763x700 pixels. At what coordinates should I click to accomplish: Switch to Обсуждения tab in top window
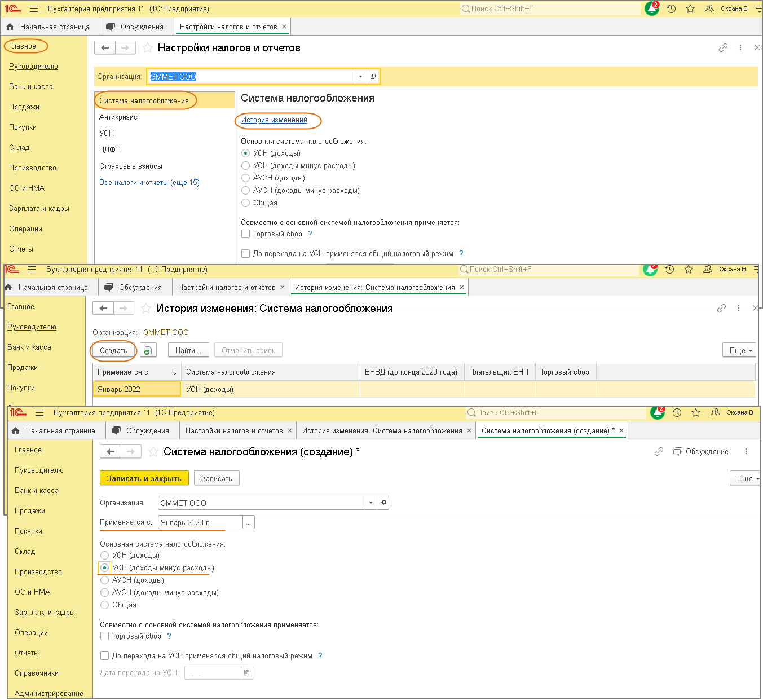pyautogui.click(x=135, y=27)
